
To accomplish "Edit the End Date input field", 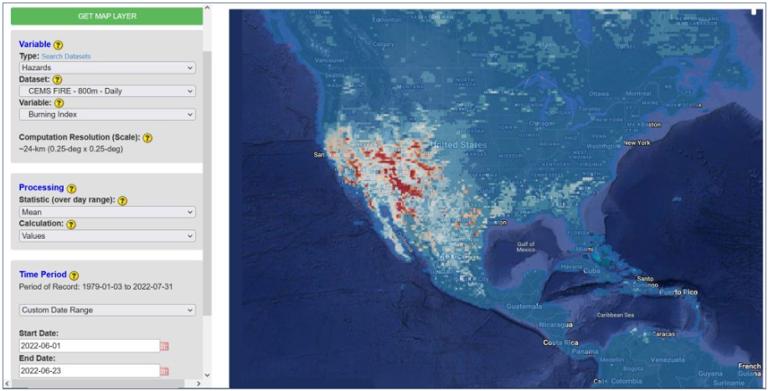I will [90, 371].
